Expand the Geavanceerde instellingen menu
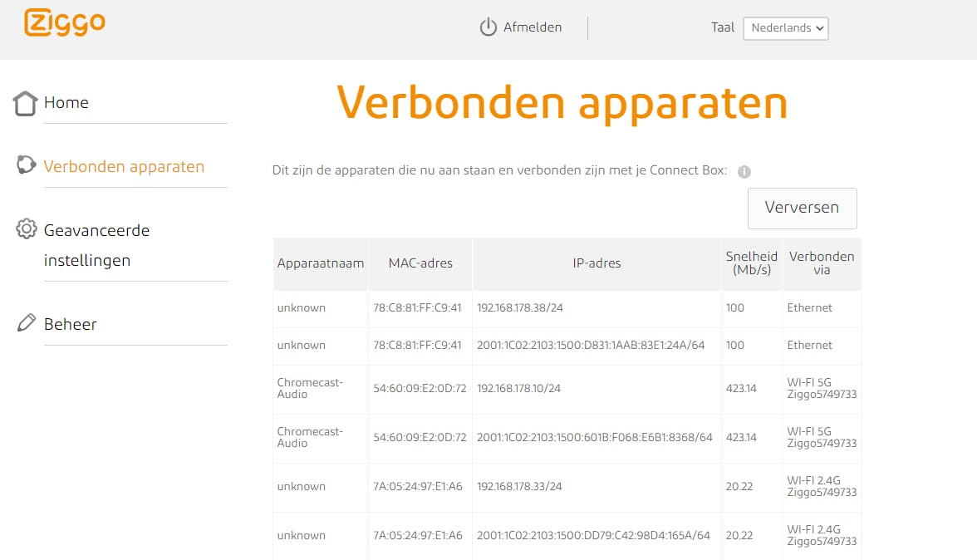 coord(96,245)
